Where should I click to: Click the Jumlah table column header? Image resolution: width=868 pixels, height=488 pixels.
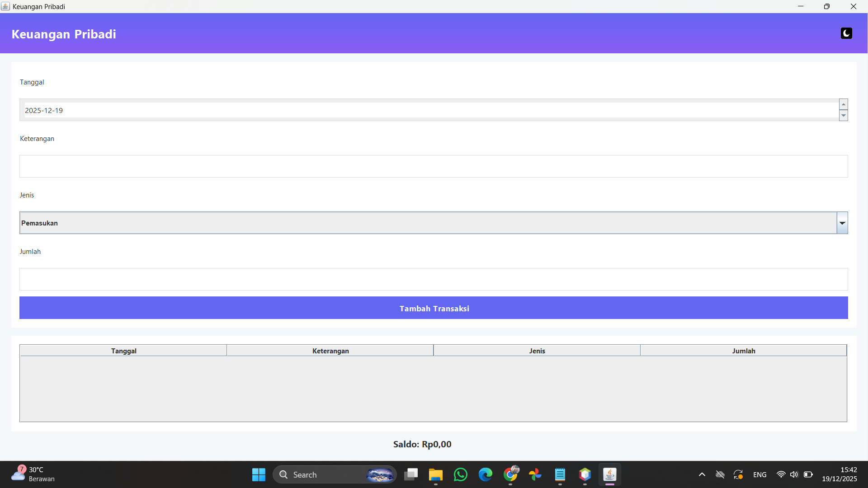(743, 351)
